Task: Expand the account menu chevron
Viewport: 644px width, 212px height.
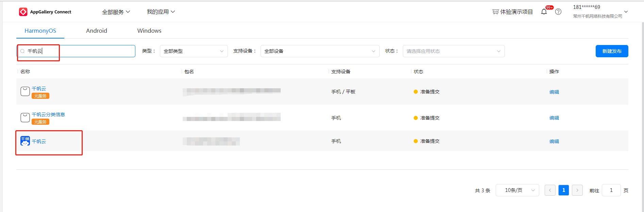Action: 626,12
